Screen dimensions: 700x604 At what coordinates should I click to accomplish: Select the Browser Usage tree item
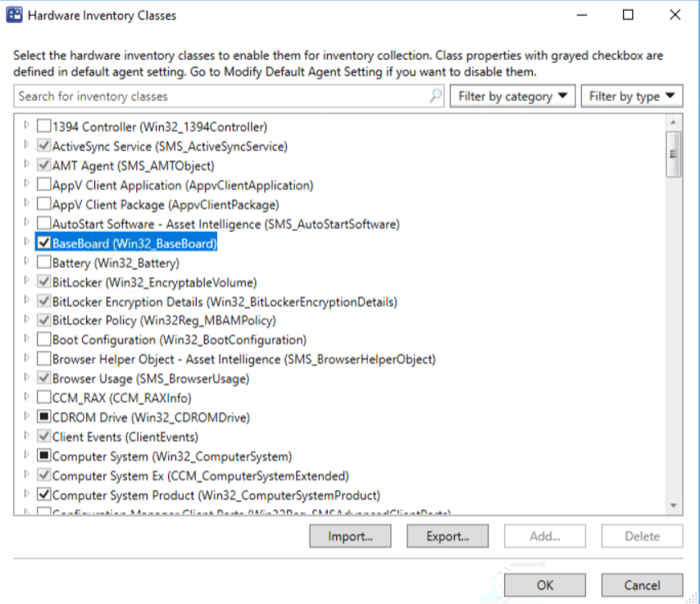(131, 379)
